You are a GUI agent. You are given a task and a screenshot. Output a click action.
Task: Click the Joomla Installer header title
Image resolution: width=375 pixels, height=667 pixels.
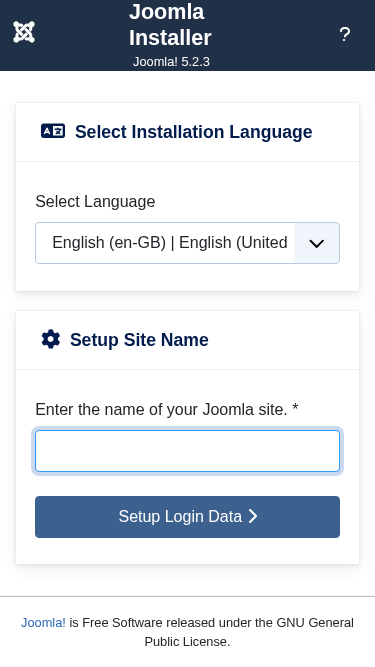[x=170, y=24]
